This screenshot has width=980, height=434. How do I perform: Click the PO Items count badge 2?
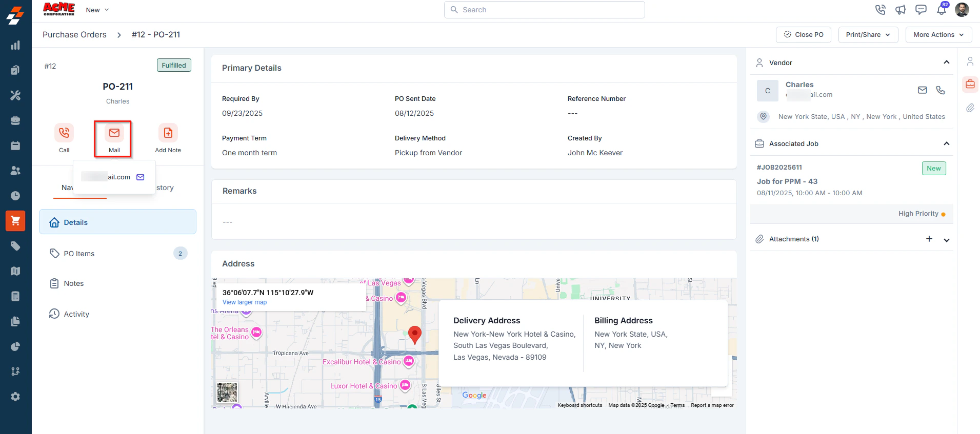180,254
